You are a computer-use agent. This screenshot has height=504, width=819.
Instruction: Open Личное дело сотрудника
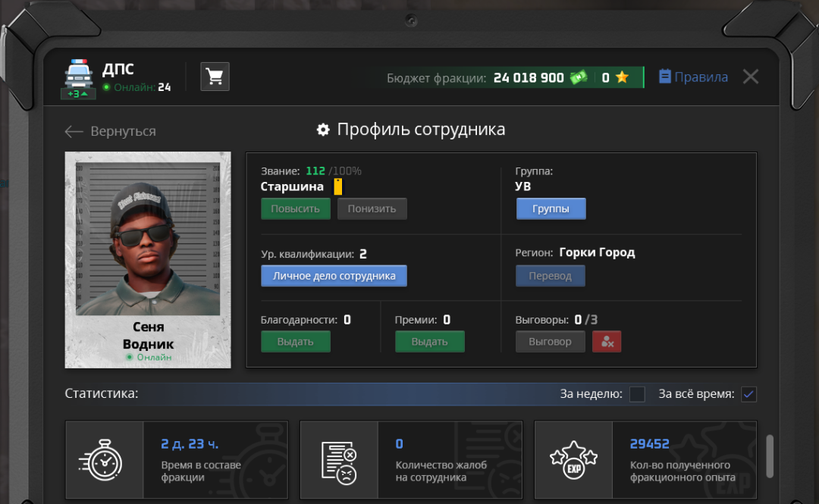334,276
